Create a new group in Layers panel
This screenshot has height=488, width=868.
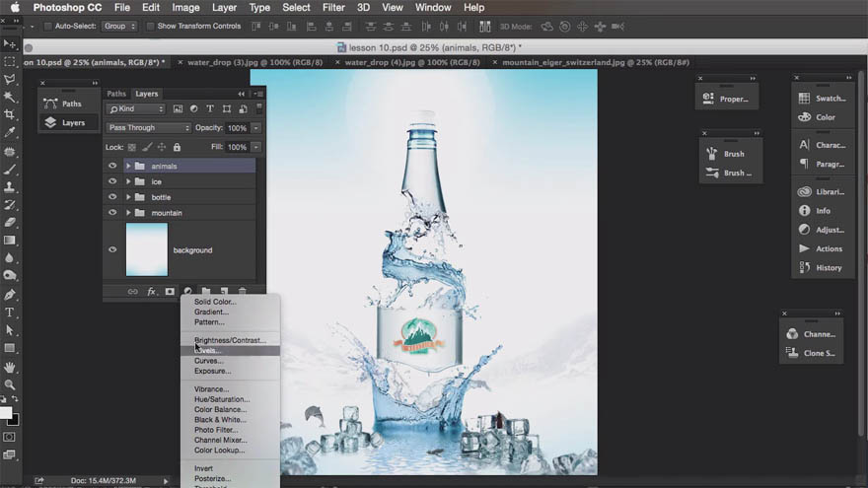pyautogui.click(x=206, y=292)
